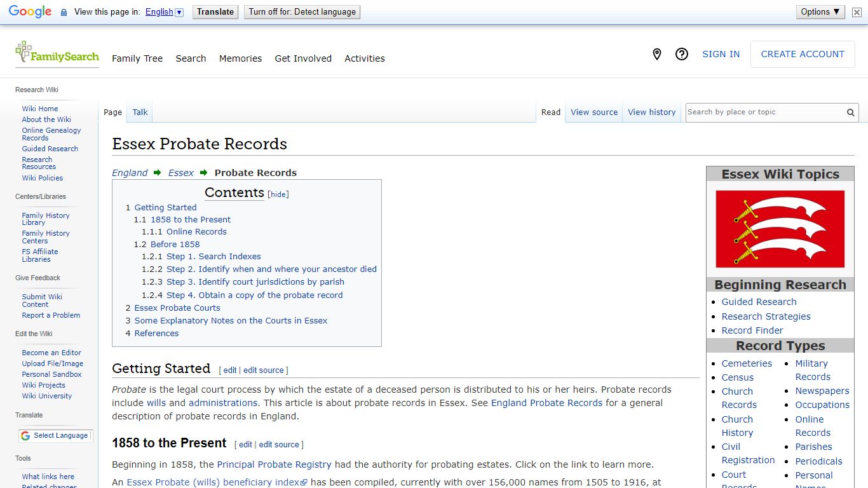Jump to Step 3. Identify court jurisdictions
Viewport: 868px width, 488px height.
coord(255,282)
